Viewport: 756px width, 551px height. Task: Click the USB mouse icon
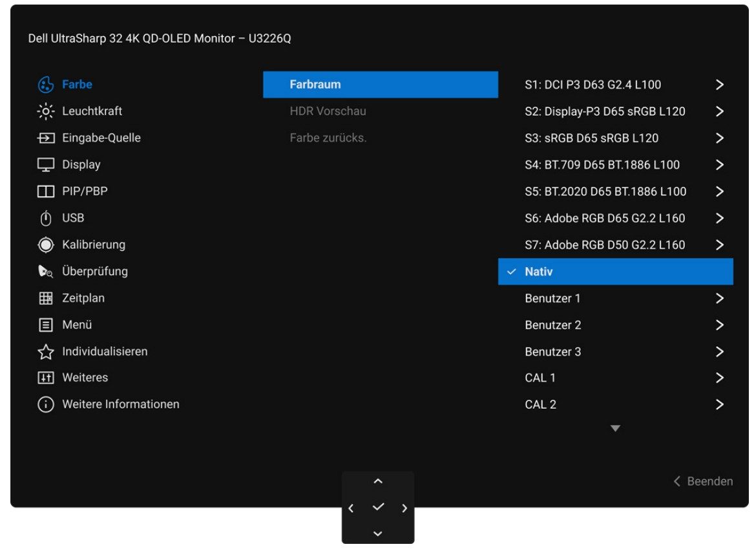coord(46,218)
